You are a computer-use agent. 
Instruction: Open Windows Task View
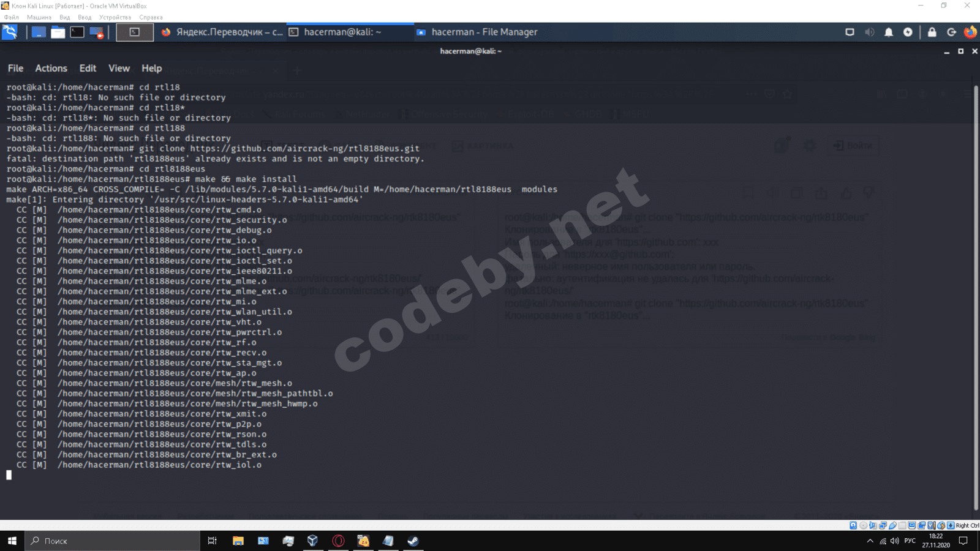pyautogui.click(x=213, y=541)
